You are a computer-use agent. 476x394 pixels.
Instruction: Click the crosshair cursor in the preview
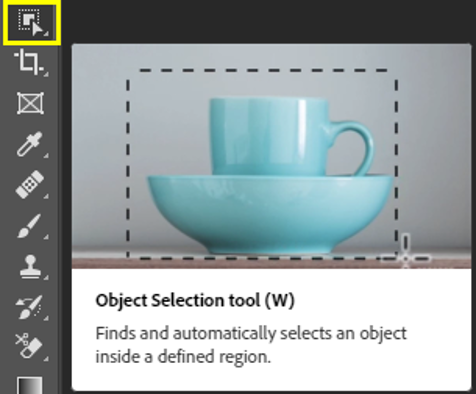(405, 257)
